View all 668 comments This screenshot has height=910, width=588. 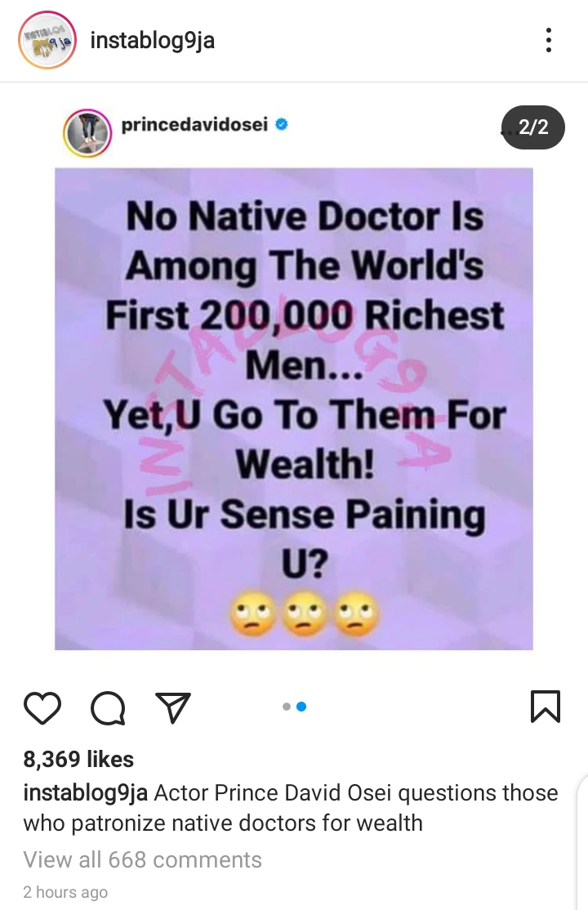pos(143,859)
